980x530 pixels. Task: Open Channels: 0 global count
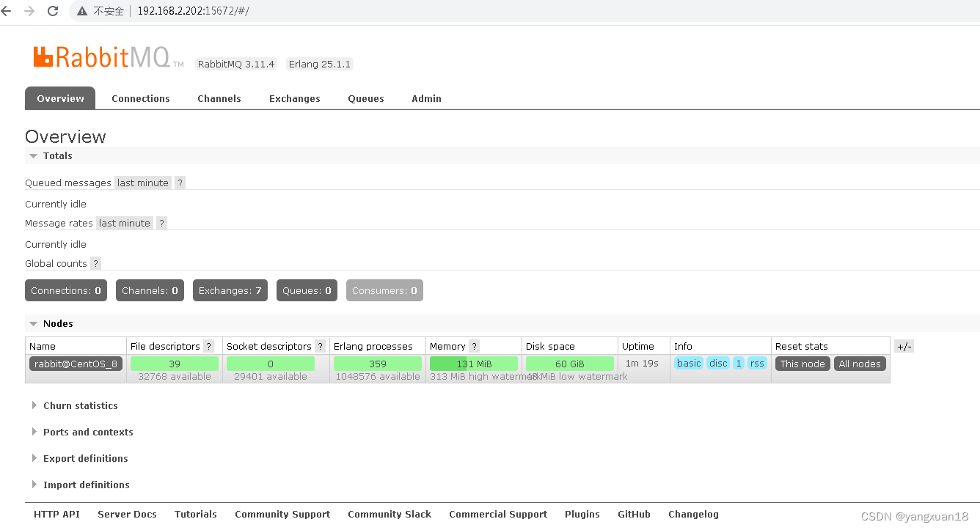coord(150,291)
